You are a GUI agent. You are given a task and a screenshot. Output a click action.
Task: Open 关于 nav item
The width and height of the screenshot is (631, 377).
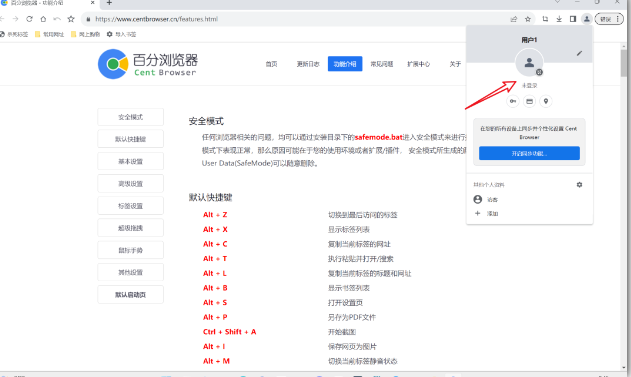pos(455,64)
